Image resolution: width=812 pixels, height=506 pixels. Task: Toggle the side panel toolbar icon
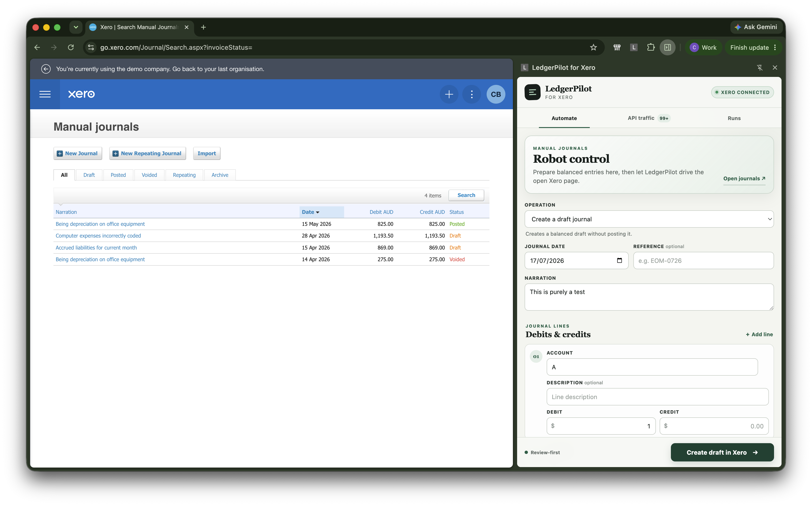pyautogui.click(x=667, y=48)
